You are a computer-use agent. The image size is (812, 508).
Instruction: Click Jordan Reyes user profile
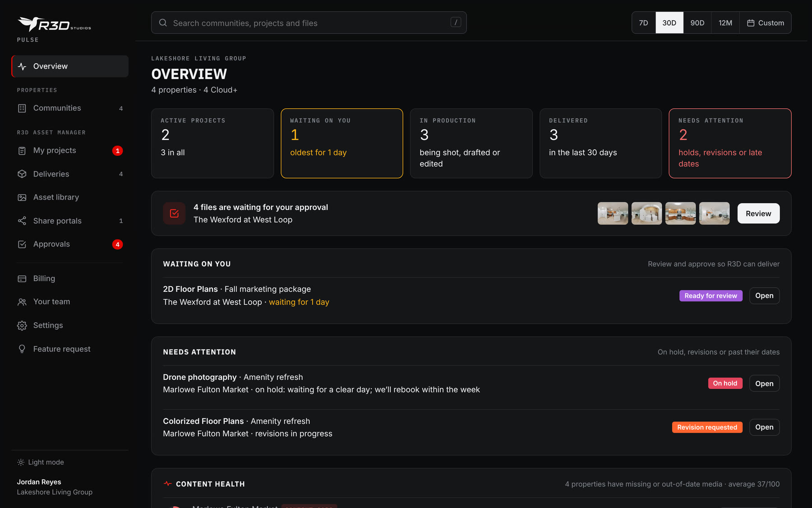coord(55,487)
